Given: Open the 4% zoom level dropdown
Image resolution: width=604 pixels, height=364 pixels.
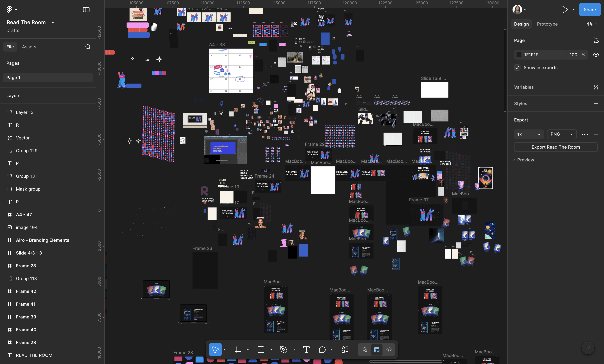Looking at the screenshot, I should click(591, 24).
